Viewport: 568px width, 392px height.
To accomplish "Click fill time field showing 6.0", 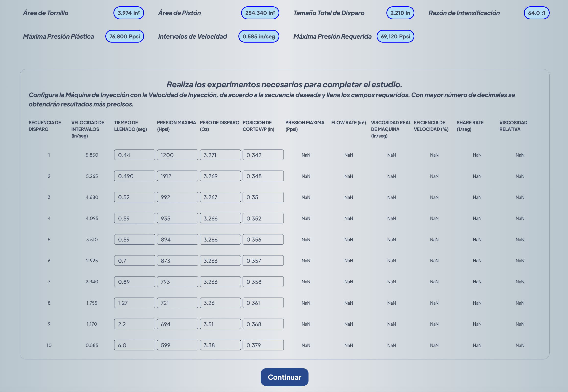I will 135,345.
